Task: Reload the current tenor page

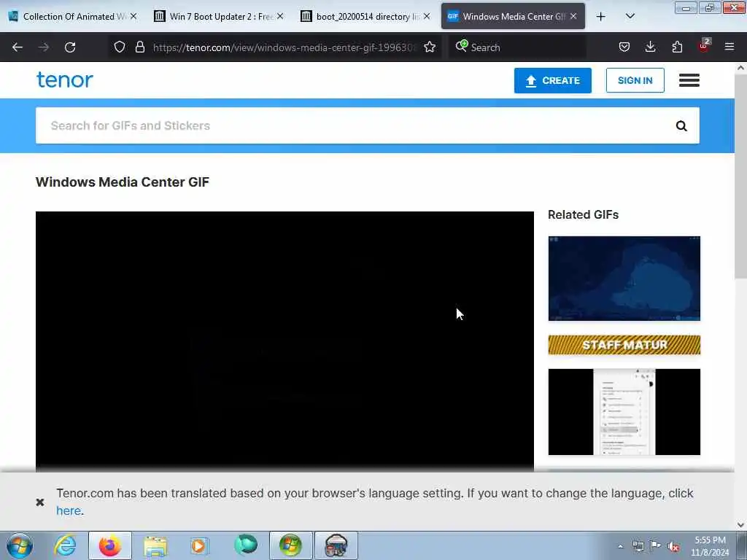Action: coord(70,47)
